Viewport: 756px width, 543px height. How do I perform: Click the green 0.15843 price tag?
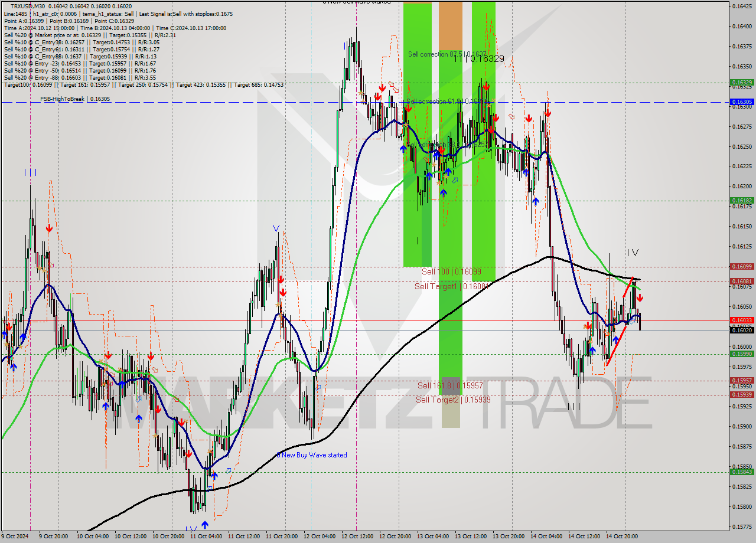(x=742, y=472)
